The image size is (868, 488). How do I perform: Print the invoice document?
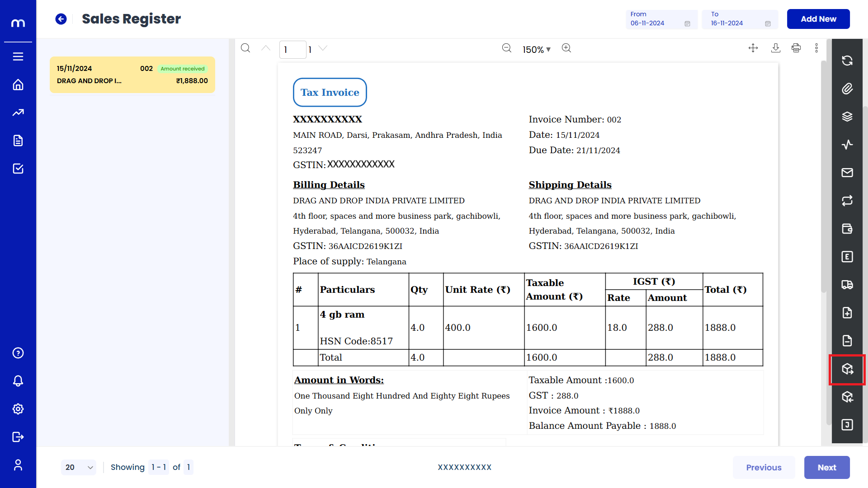796,48
